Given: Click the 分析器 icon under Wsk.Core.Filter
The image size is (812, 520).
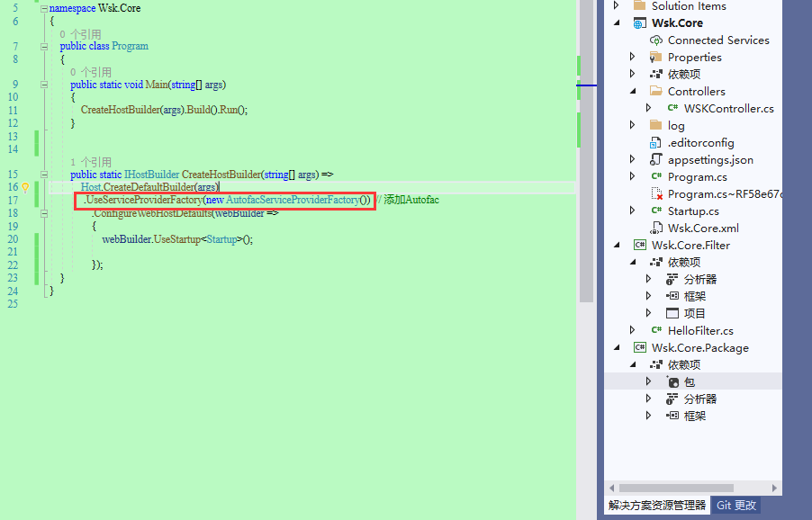Looking at the screenshot, I should click(672, 280).
